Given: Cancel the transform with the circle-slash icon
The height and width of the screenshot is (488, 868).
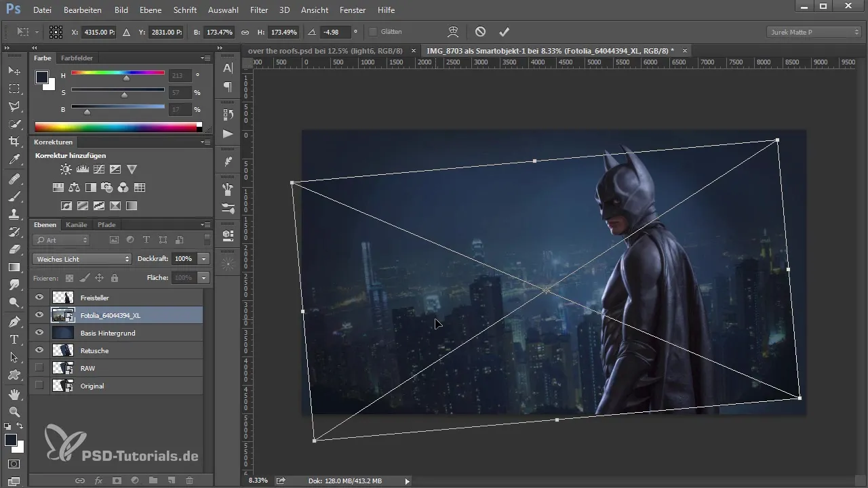Looking at the screenshot, I should [x=480, y=32].
